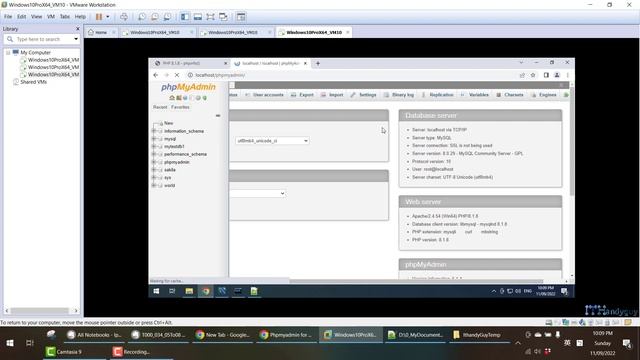Switch to the Favorites navigation tab
Image resolution: width=640 pixels, height=360 pixels.
pyautogui.click(x=180, y=107)
